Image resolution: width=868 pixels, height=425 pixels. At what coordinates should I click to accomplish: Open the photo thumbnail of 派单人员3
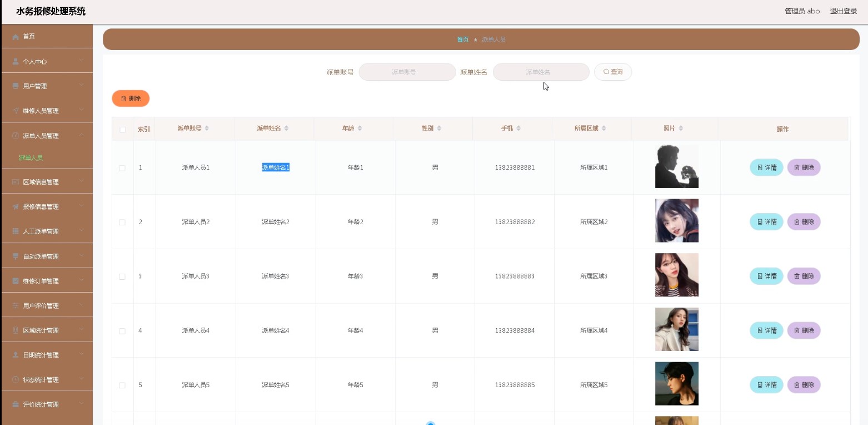(x=677, y=275)
